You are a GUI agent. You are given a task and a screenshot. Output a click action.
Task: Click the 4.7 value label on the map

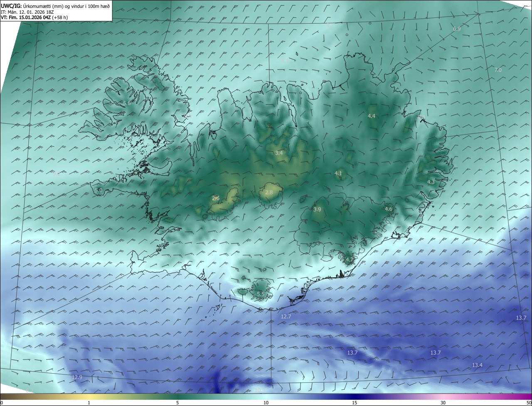click(350, 260)
